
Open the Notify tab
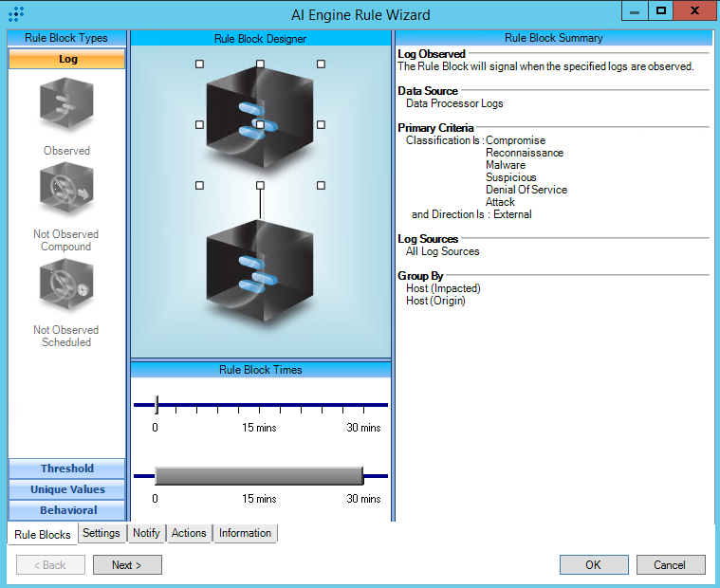pos(146,533)
